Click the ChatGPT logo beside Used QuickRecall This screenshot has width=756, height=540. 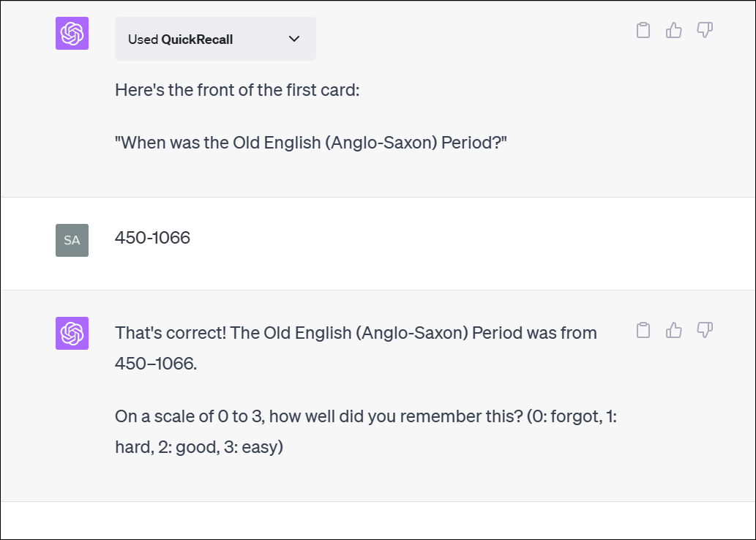tap(72, 33)
